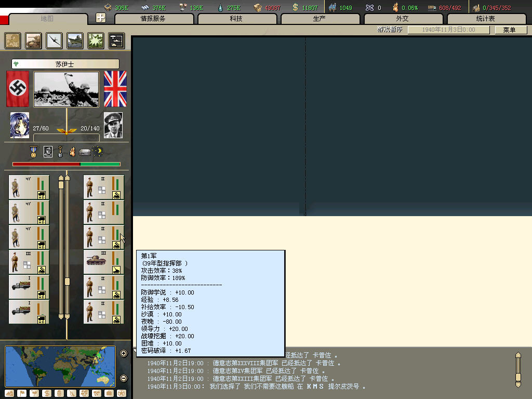Viewport: 532px width, 399px height.
Task: Zoom out with the minimap minus button
Action: [x=124, y=378]
